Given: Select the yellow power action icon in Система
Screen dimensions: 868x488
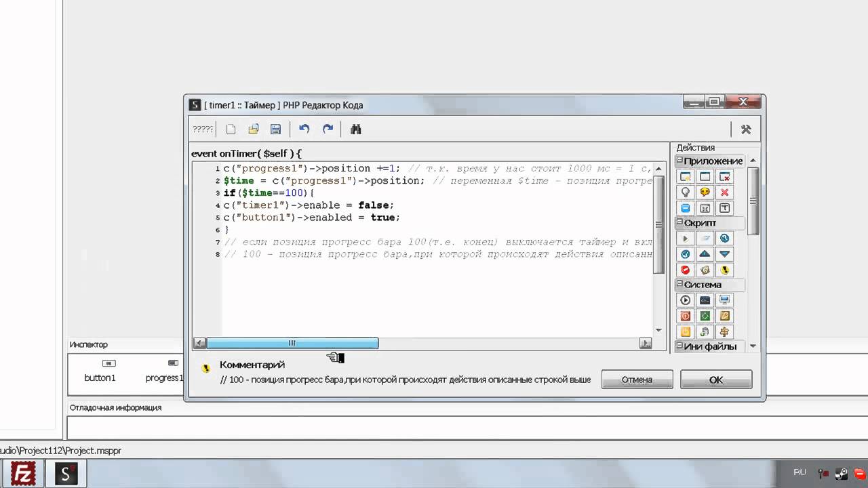Looking at the screenshot, I should (686, 331).
